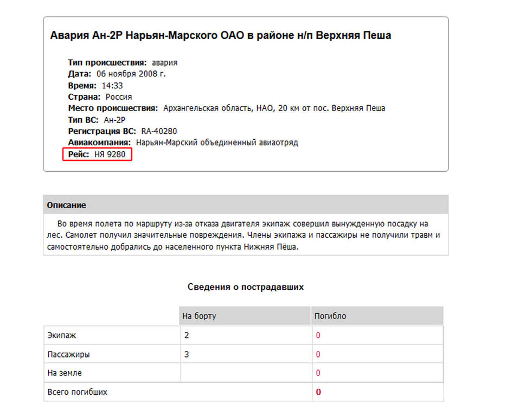The image size is (532, 416).
Task: Click the on-board count '3' for Пассажиры
Action: 187,355
